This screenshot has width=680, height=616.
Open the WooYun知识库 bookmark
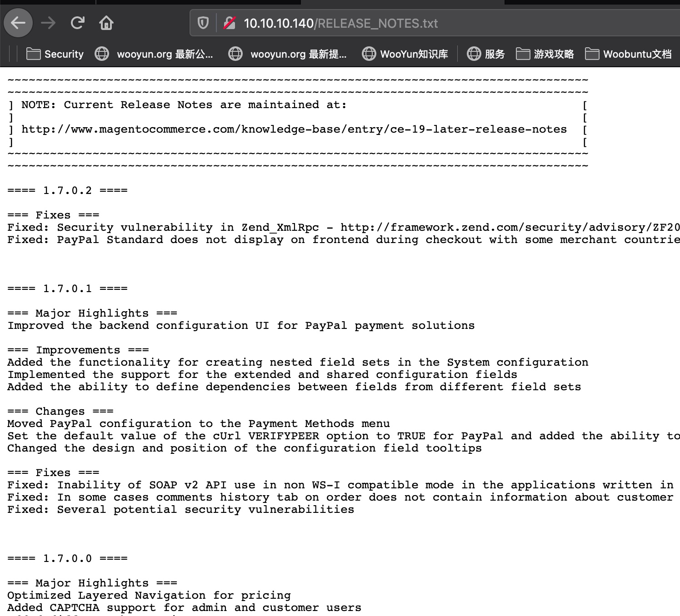pos(405,54)
